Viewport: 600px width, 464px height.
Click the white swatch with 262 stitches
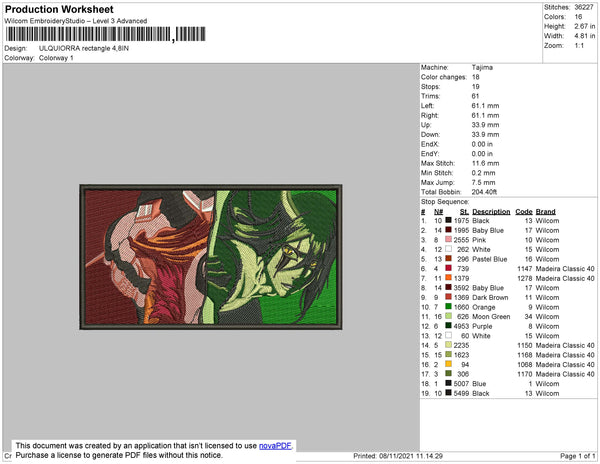[448, 249]
